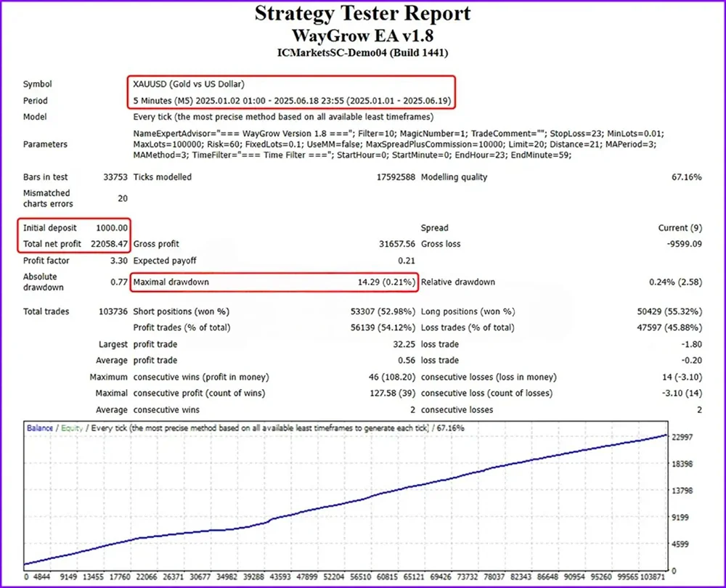This screenshot has width=726, height=588.
Task: Click the NameExpertAdvisor parameters text
Action: point(398,144)
